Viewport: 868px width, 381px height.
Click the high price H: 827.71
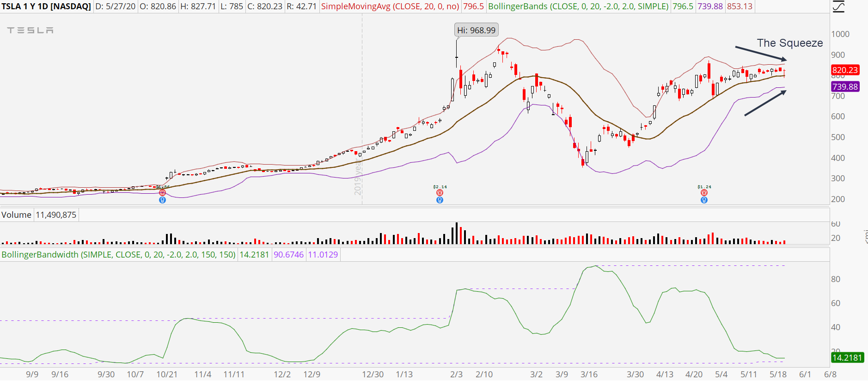[x=198, y=6]
